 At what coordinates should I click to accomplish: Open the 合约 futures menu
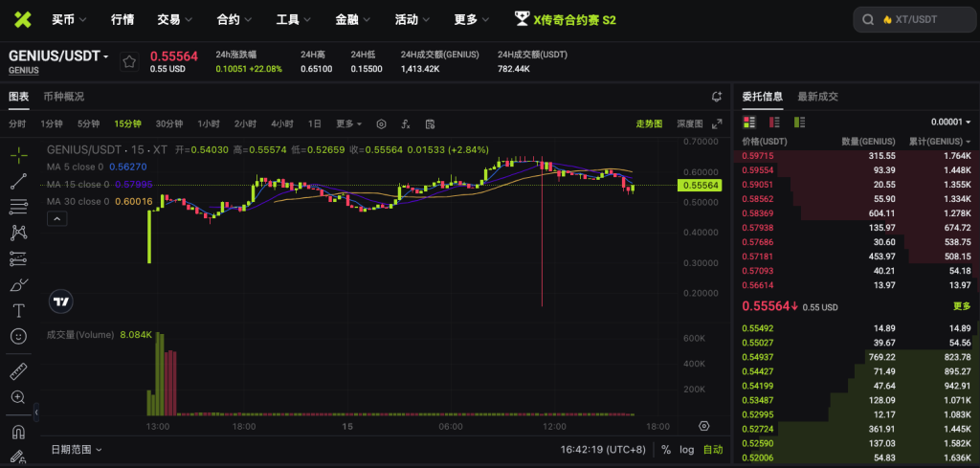(234, 20)
